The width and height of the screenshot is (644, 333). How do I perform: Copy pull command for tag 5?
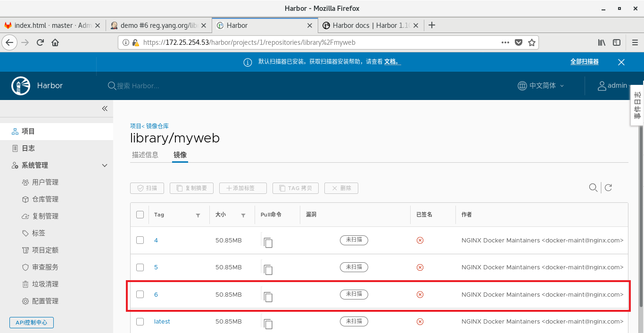[268, 270]
